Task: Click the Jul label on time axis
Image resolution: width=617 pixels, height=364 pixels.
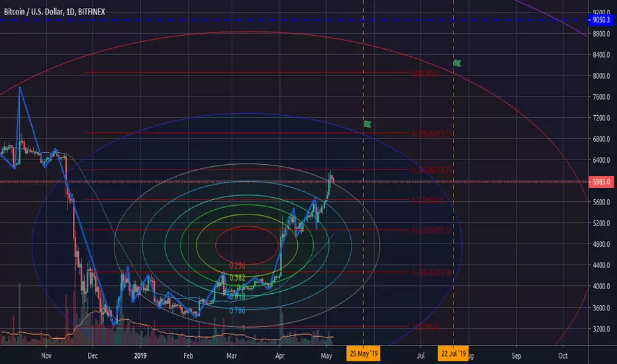Action: (420, 356)
